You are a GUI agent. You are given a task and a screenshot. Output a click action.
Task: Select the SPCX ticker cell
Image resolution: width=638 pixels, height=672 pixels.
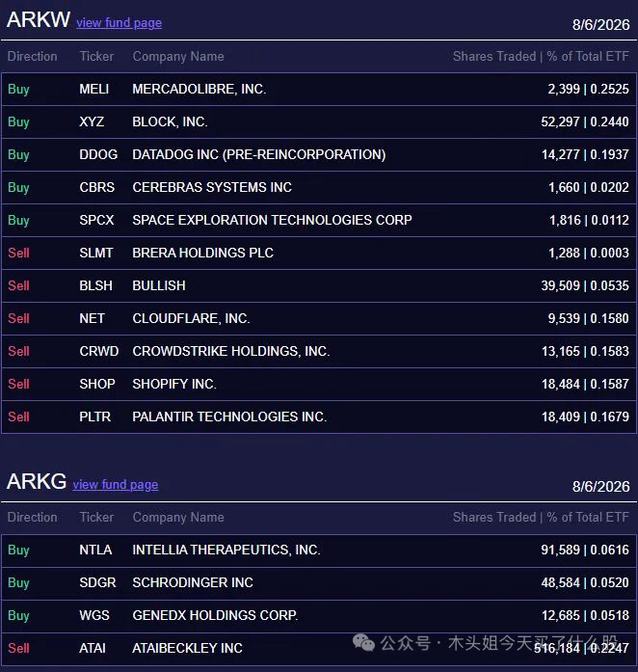96,220
